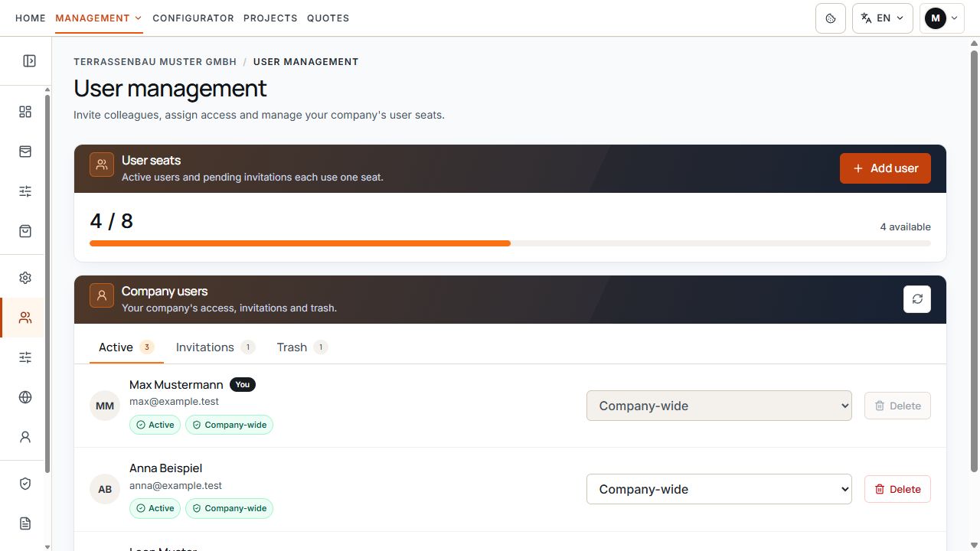The width and height of the screenshot is (980, 551).
Task: Select the highlighted users icon in sidebar
Action: (25, 318)
